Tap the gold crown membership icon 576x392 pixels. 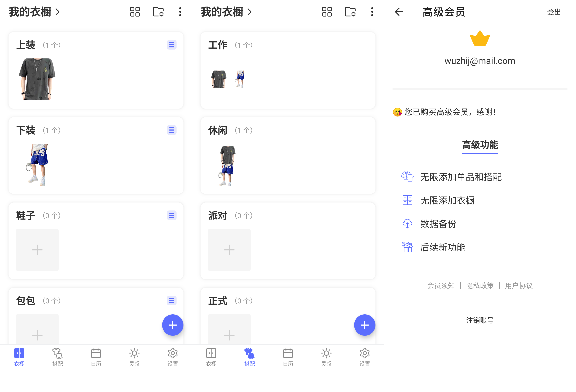[480, 39]
